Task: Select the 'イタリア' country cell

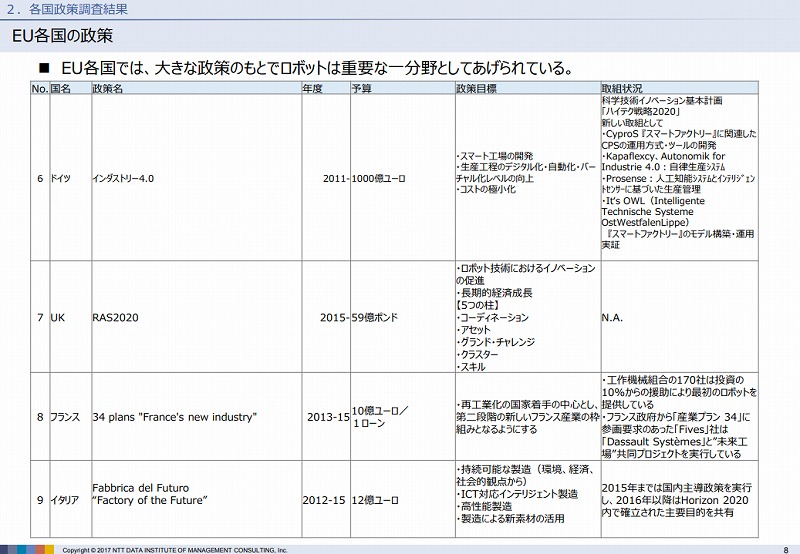Action: click(63, 499)
